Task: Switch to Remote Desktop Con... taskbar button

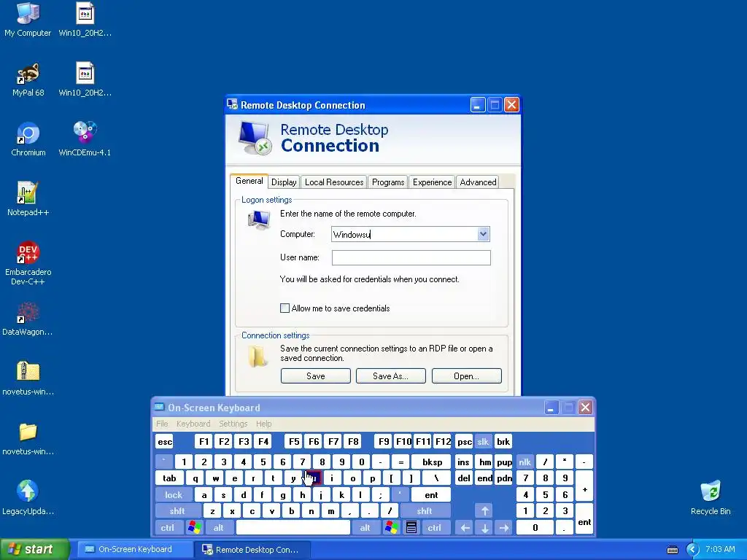Action: pyautogui.click(x=252, y=550)
